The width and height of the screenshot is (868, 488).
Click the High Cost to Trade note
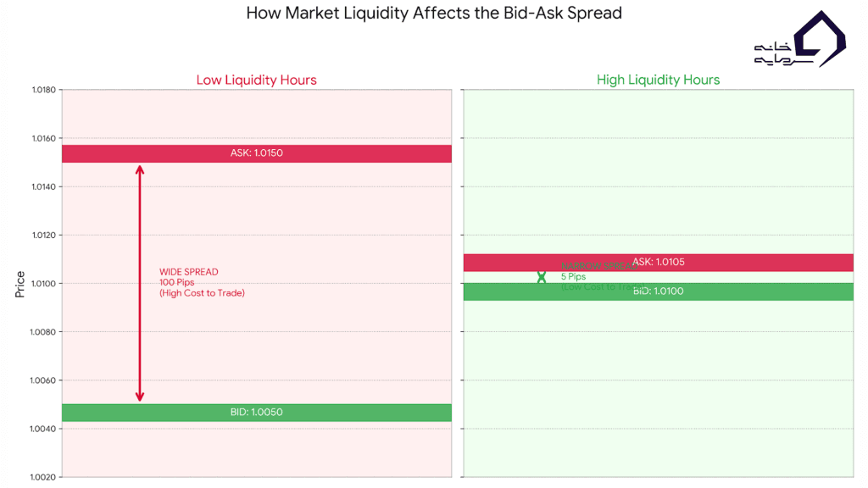(202, 293)
